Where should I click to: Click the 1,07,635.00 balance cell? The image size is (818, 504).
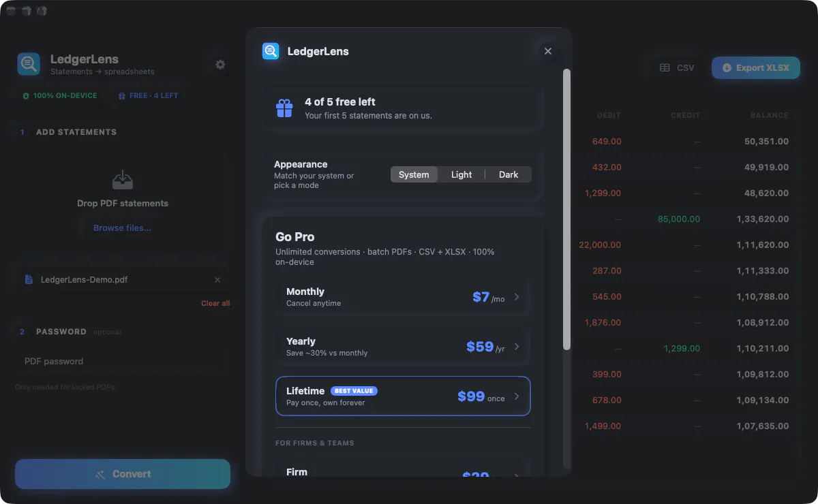click(x=763, y=426)
